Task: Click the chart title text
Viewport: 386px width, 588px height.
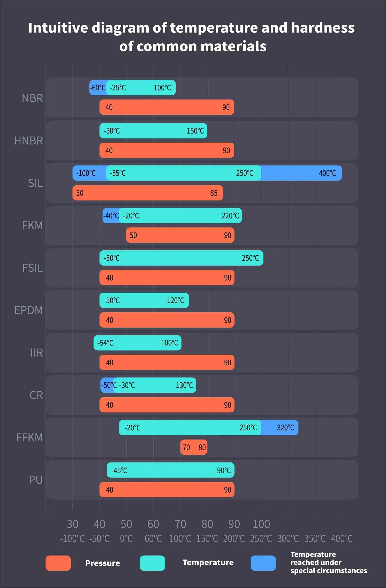Action: point(192,37)
